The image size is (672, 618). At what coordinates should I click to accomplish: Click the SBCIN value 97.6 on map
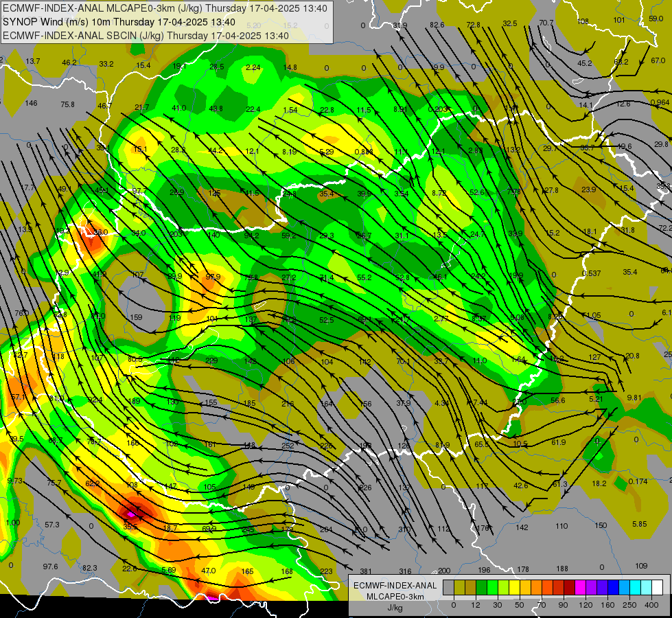[x=50, y=566]
